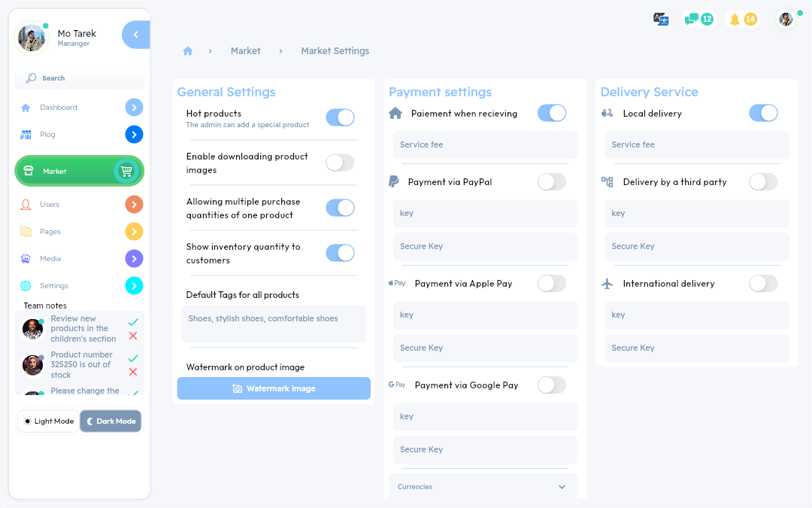812x508 pixels.
Task: Click the Watermark Image button
Action: click(274, 388)
